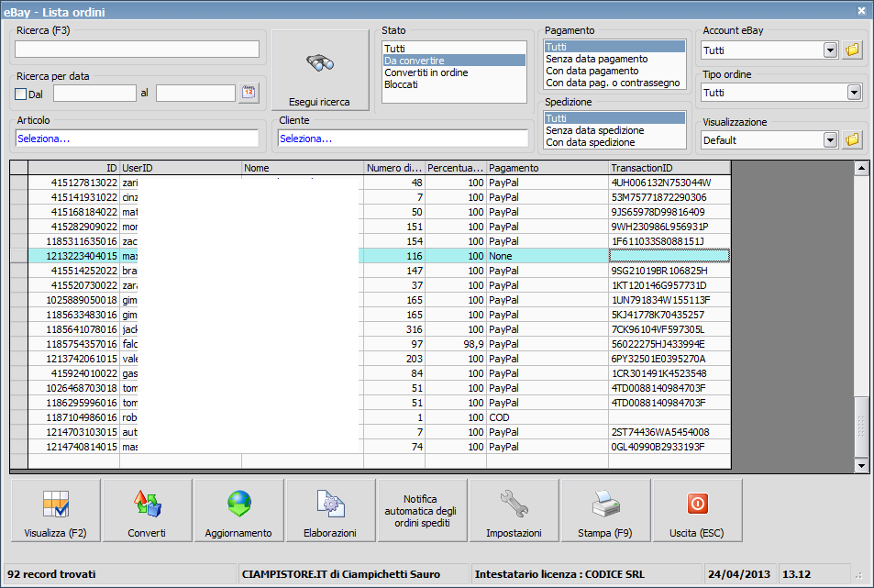Select Tutti in the Stato list
The width and height of the screenshot is (874, 588).
tap(454, 49)
